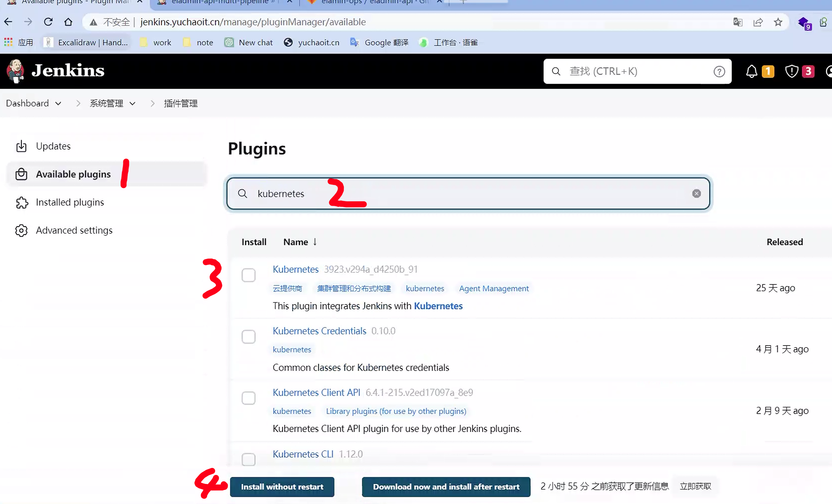This screenshot has height=504, width=832.
Task: Open the Kubernetes CLI plugin link
Action: coord(303,454)
